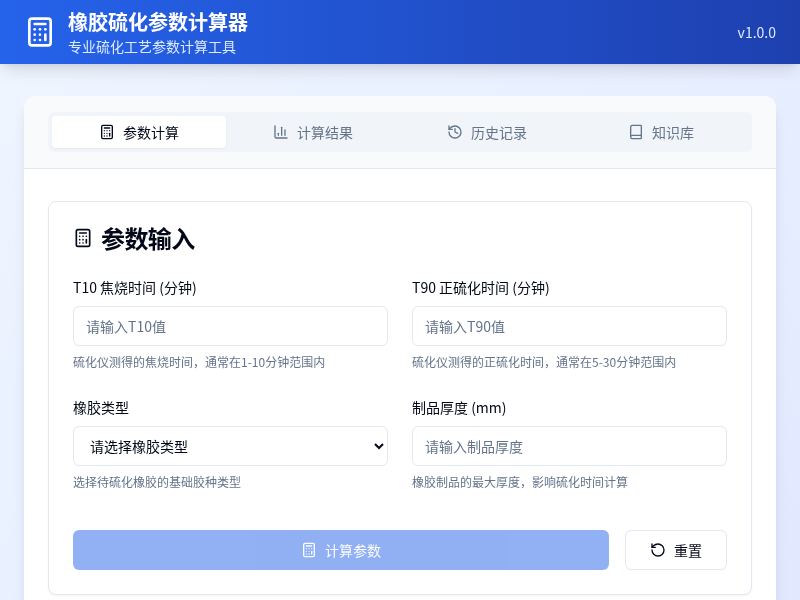The width and height of the screenshot is (800, 600).
Task: Click the dropdown chevron of rubber type select
Action: (x=379, y=446)
